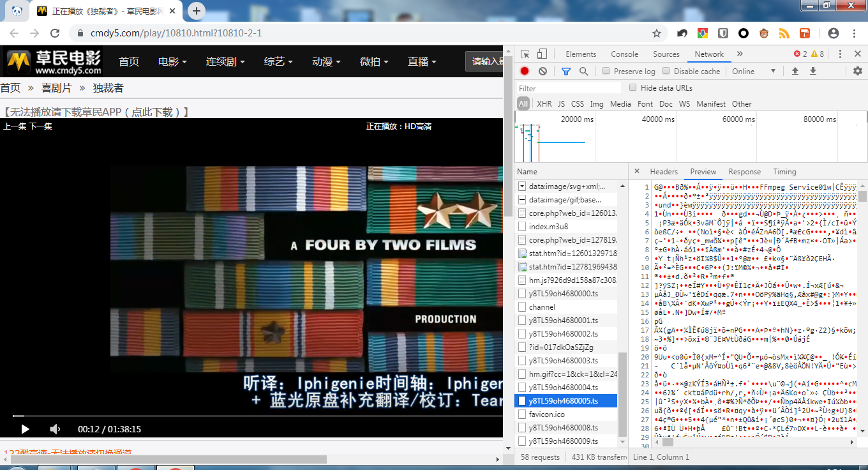
Task: Open the Online throttling dropdown
Action: tap(754, 72)
